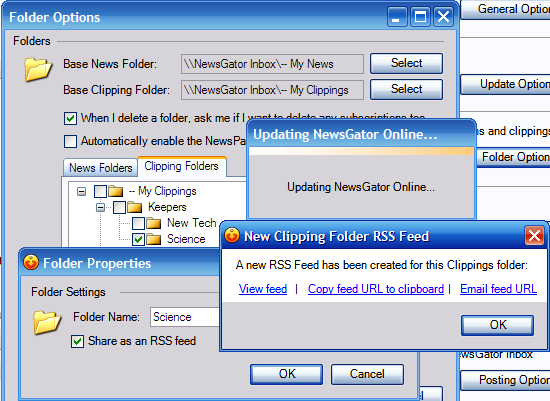The width and height of the screenshot is (550, 401).
Task: Collapse the My Clippings tree node
Action: tap(81, 192)
